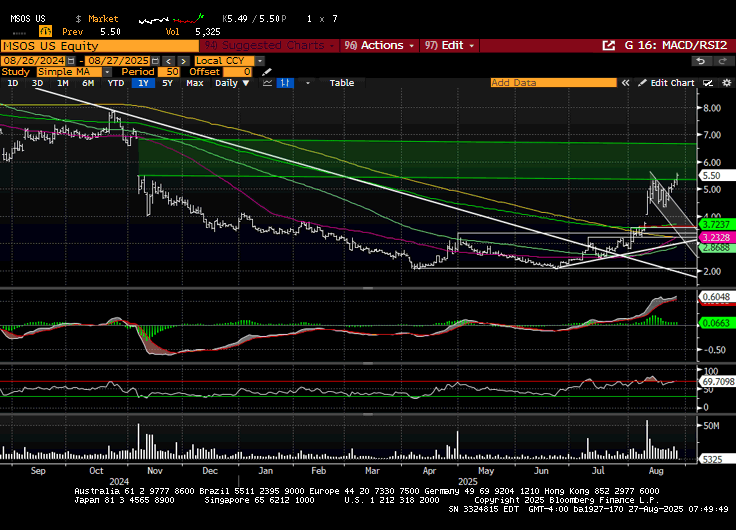The image size is (736, 530).
Task: Click volume label 5325
Action: pos(717,460)
